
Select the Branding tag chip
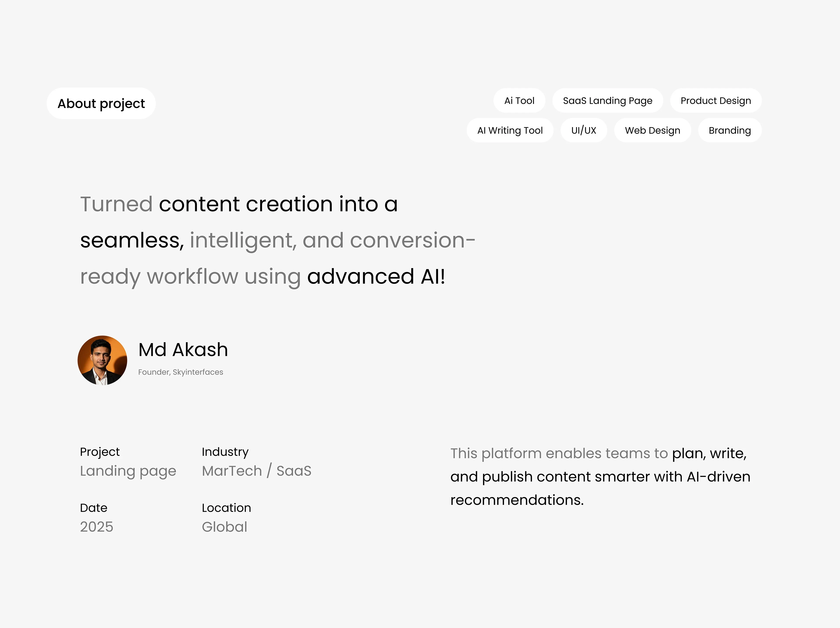[730, 130]
